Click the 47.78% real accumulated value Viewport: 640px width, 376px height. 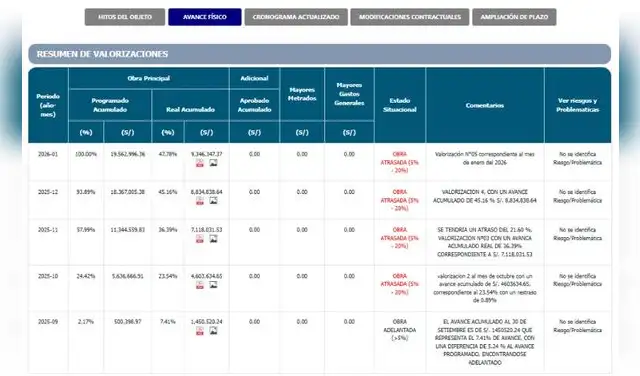coord(168,154)
